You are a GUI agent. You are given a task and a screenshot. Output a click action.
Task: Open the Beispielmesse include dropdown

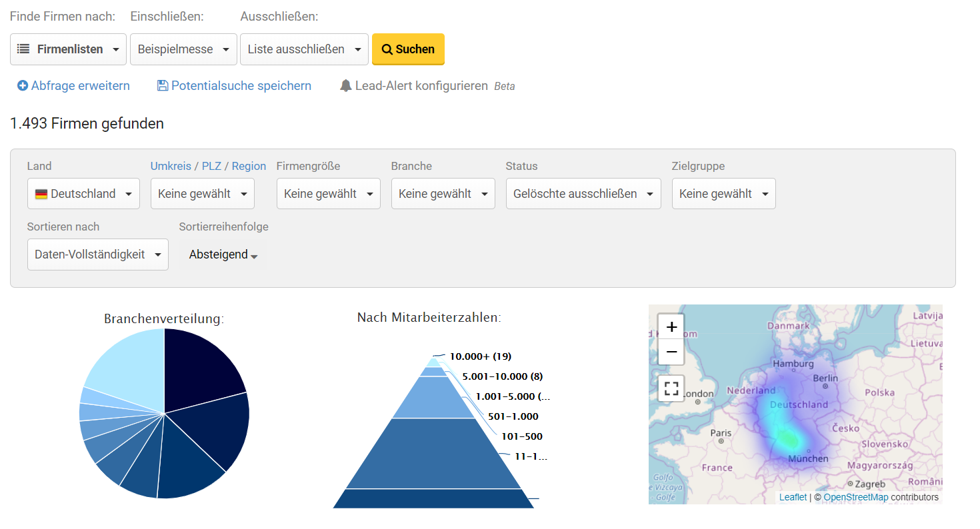coord(183,49)
